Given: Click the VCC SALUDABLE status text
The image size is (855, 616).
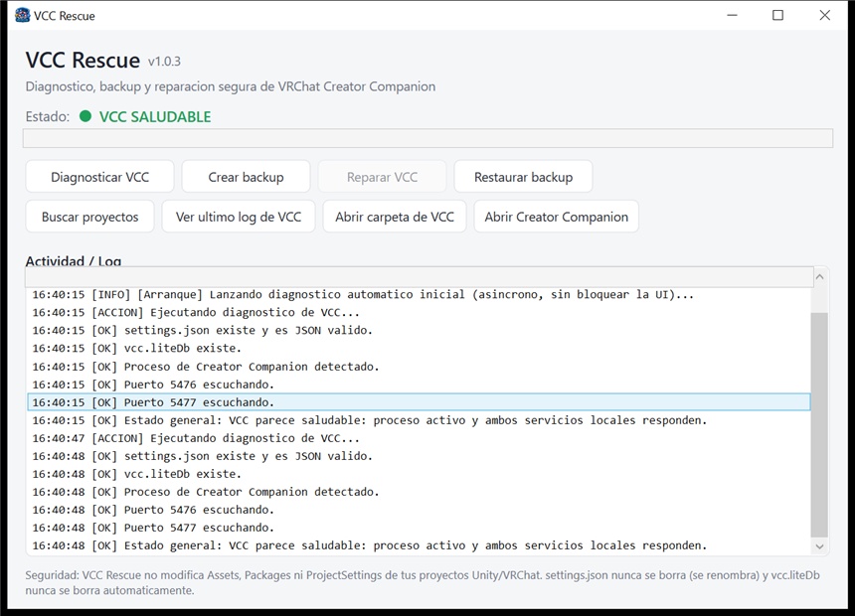Looking at the screenshot, I should (155, 116).
